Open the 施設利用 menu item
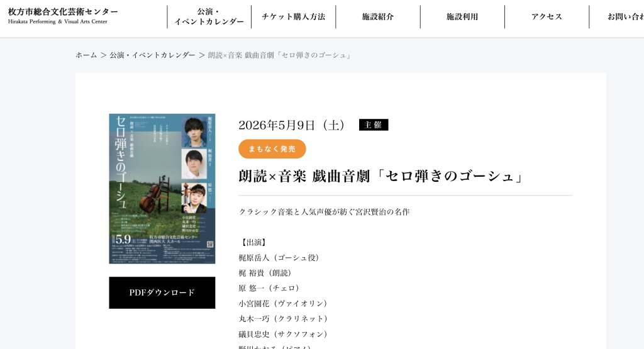 click(x=462, y=17)
